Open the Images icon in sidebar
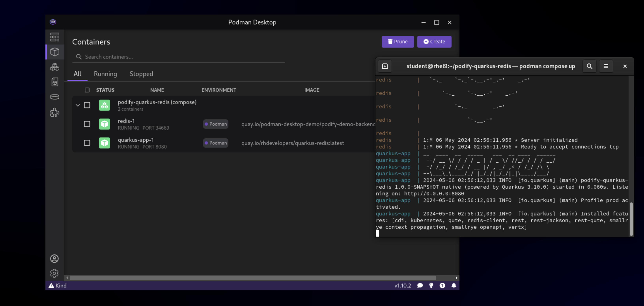This screenshot has width=644, height=306. click(55, 82)
